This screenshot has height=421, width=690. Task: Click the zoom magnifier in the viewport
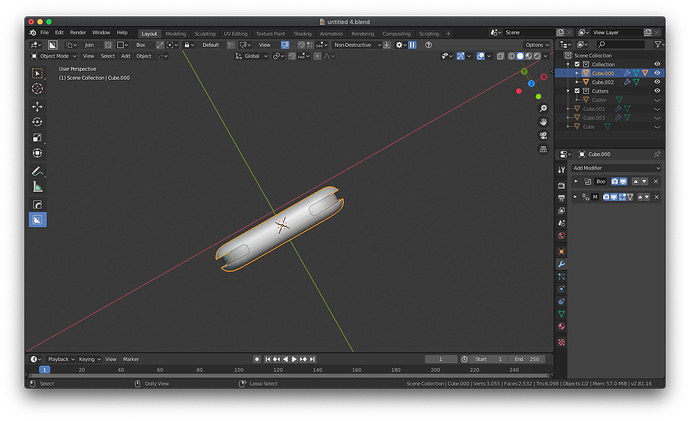tap(543, 108)
